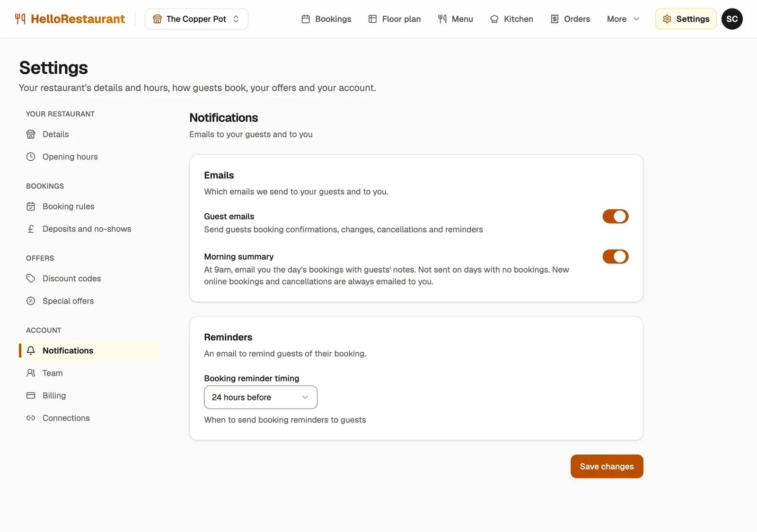Open the Booking reminder timing dropdown
This screenshot has width=757, height=532.
point(261,397)
